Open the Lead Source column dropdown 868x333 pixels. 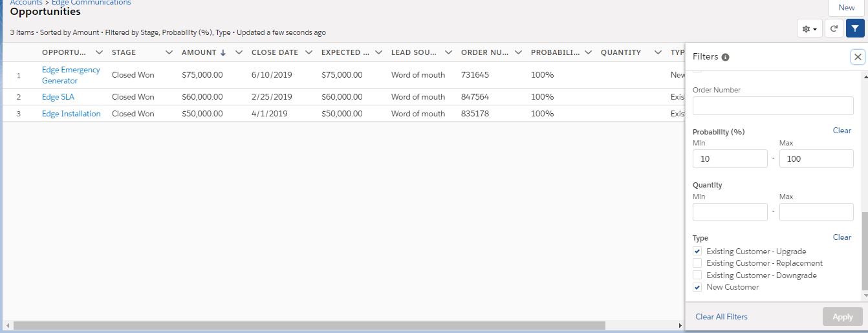(x=448, y=52)
